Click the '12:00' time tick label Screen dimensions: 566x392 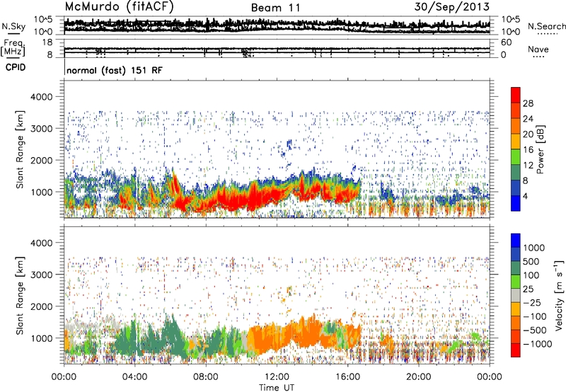coord(277,377)
